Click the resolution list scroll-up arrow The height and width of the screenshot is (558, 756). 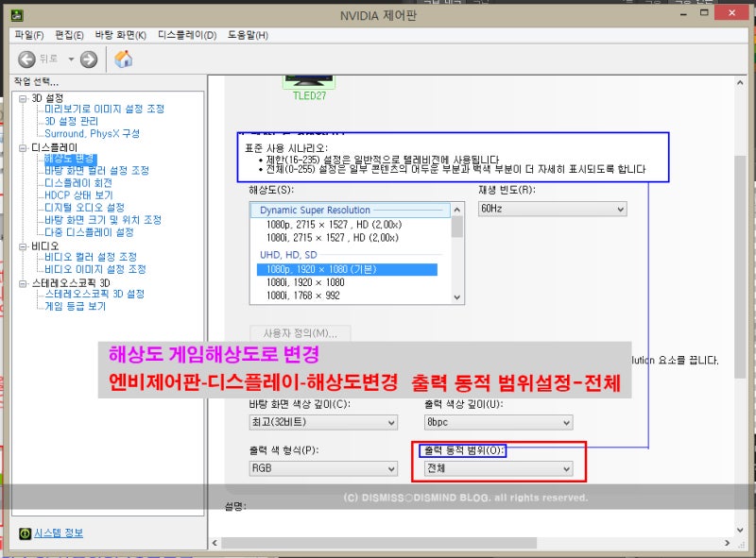pyautogui.click(x=457, y=210)
